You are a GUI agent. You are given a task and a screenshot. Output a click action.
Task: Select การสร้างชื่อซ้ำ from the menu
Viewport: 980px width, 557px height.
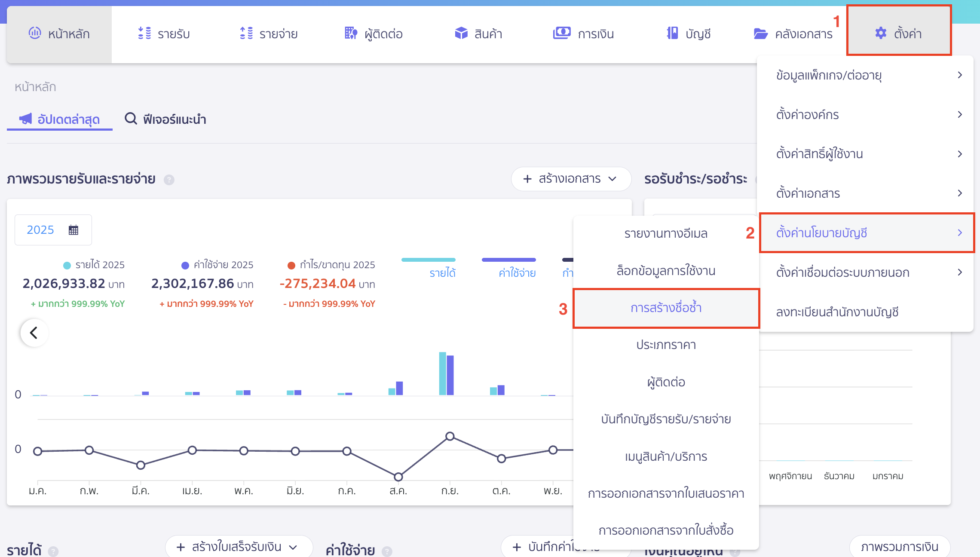point(666,308)
